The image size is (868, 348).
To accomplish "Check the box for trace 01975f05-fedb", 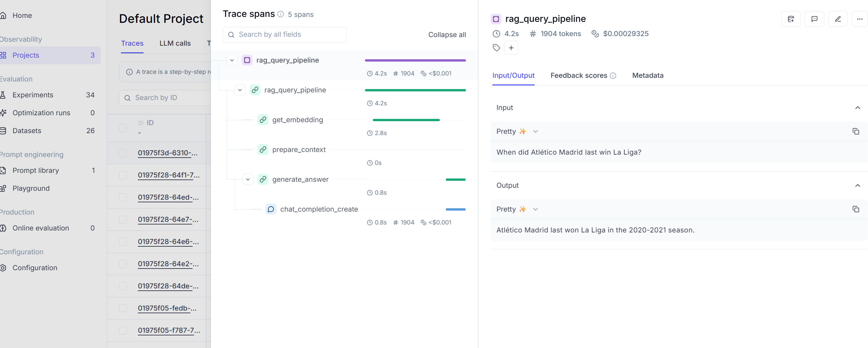I will (x=123, y=308).
